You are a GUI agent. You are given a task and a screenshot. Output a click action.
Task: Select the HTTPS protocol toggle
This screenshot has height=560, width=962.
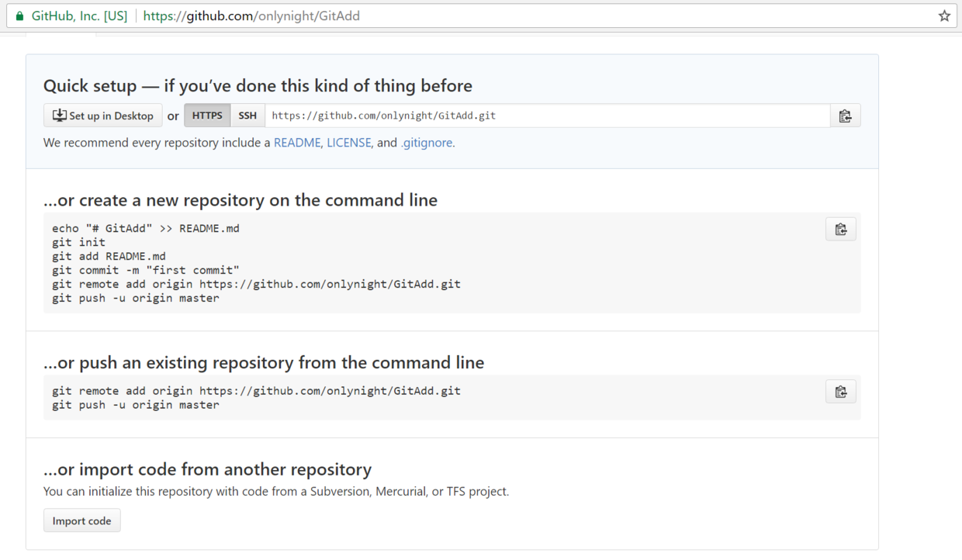(x=207, y=116)
